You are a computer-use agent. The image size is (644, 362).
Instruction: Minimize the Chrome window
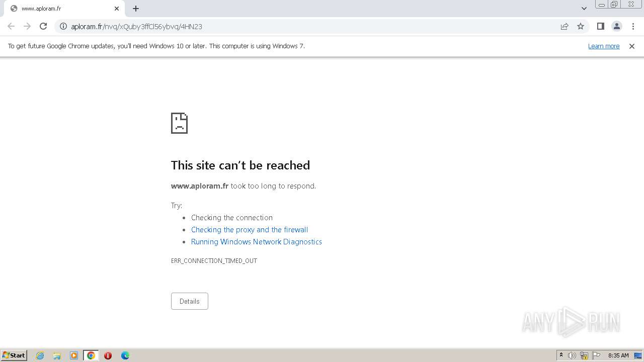point(601,5)
